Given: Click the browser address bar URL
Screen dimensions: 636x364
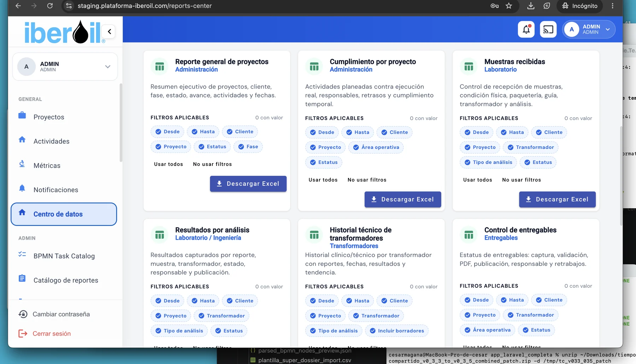Looking at the screenshot, I should point(145,6).
